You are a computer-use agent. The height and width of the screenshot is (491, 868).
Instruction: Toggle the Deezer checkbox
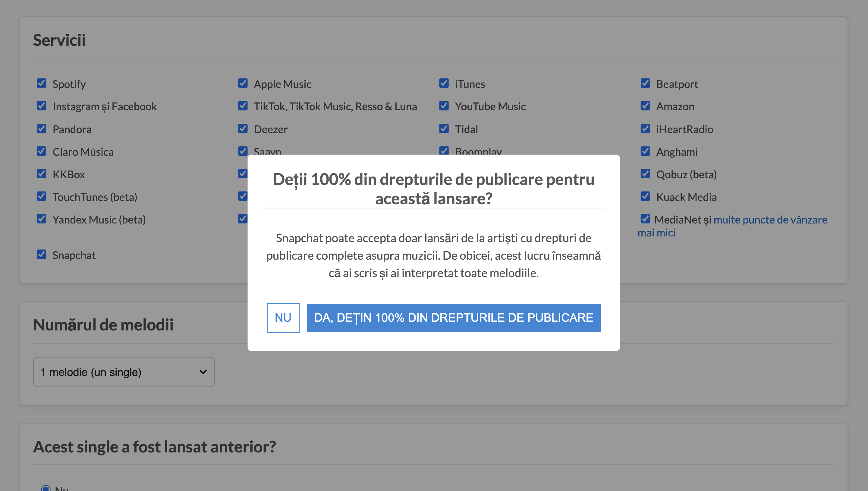click(x=243, y=129)
